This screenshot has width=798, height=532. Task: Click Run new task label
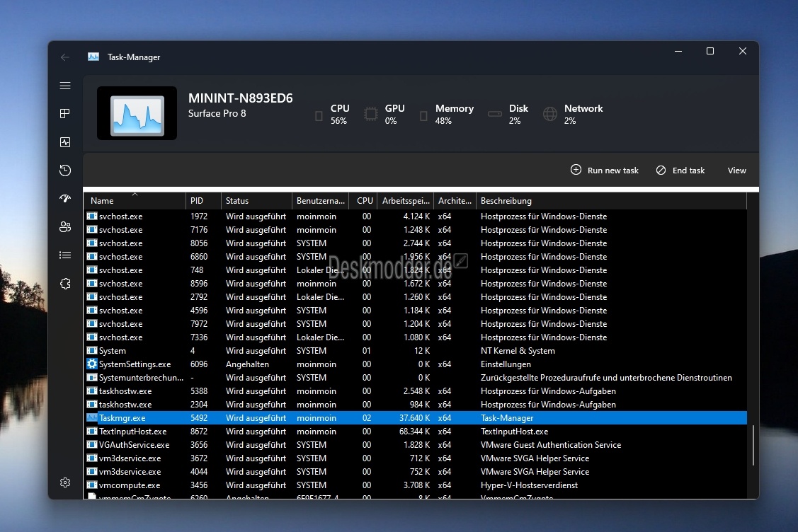[612, 171]
